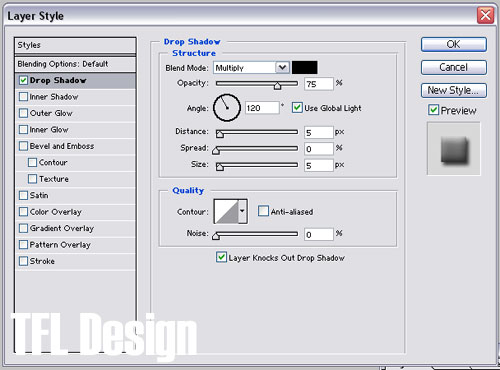Toggle Anti-aliased checkbox
500x370 pixels.
coord(263,211)
